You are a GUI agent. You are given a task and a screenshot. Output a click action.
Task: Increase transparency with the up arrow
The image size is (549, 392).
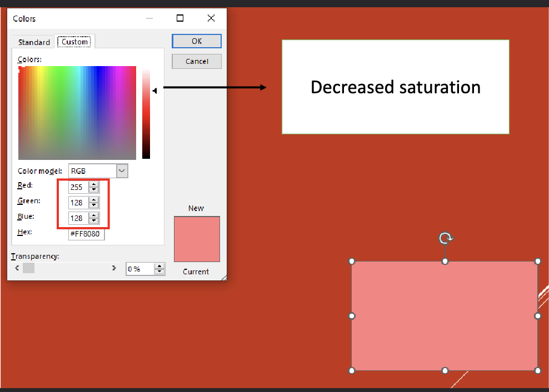[159, 266]
